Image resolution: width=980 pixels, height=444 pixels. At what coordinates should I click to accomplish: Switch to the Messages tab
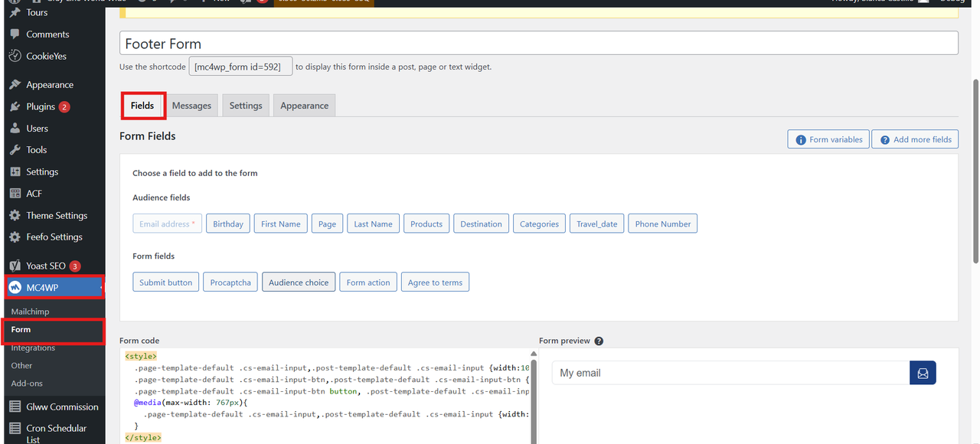(191, 106)
